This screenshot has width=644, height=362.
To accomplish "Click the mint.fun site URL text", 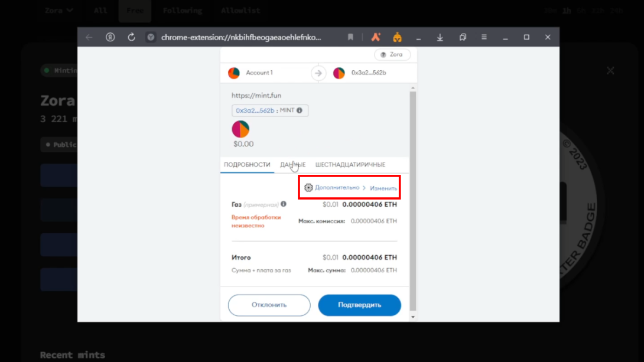I will click(x=256, y=96).
